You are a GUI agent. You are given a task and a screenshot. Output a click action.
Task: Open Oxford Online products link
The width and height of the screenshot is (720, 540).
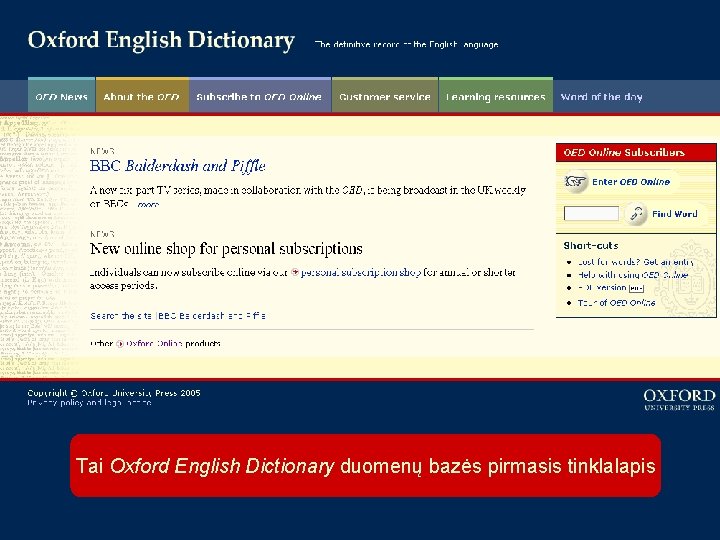(173, 343)
